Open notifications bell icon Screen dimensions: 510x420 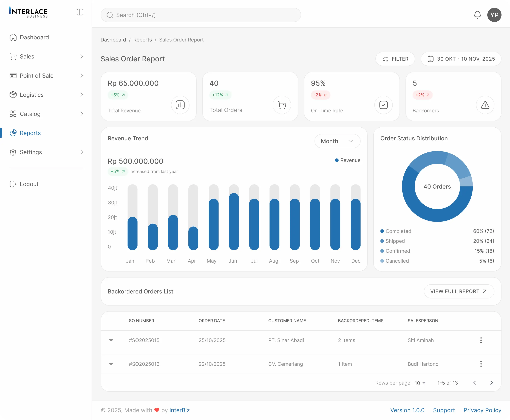click(x=477, y=15)
